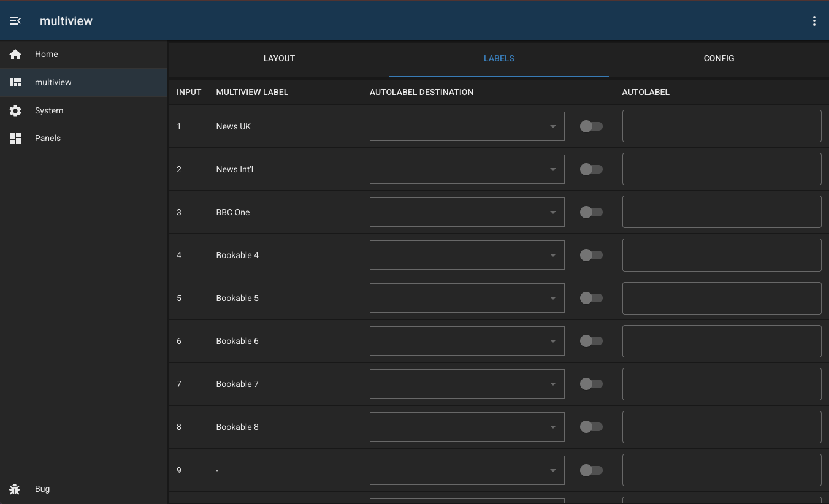Select Home from the sidebar menu

click(x=46, y=54)
